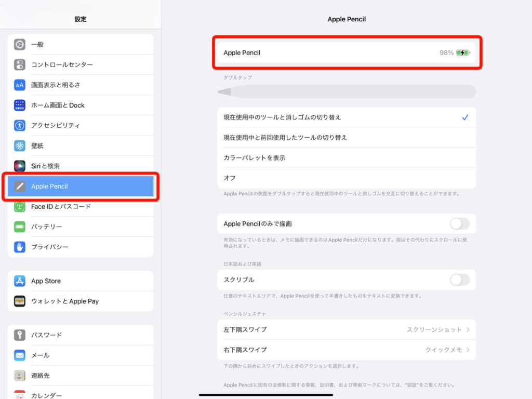532x399 pixels.
Task: Tap the Face ID & Passcode (Face IDとパスコード) icon
Action: point(20,207)
